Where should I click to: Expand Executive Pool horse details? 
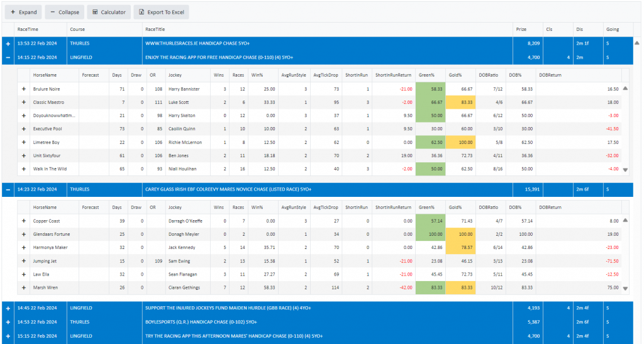click(x=24, y=129)
